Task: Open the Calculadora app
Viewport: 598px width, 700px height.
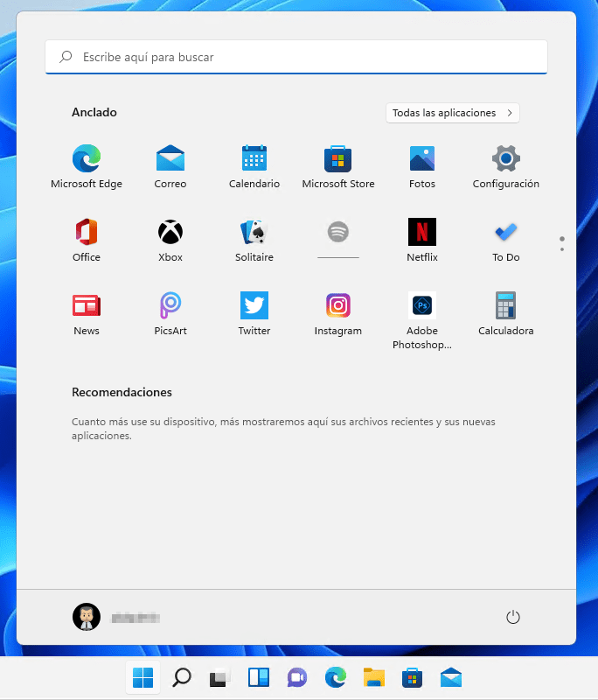Action: pyautogui.click(x=505, y=313)
